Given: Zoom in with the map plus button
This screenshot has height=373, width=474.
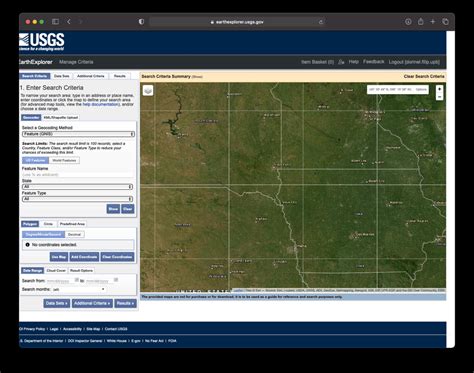Looking at the screenshot, I should (x=439, y=89).
